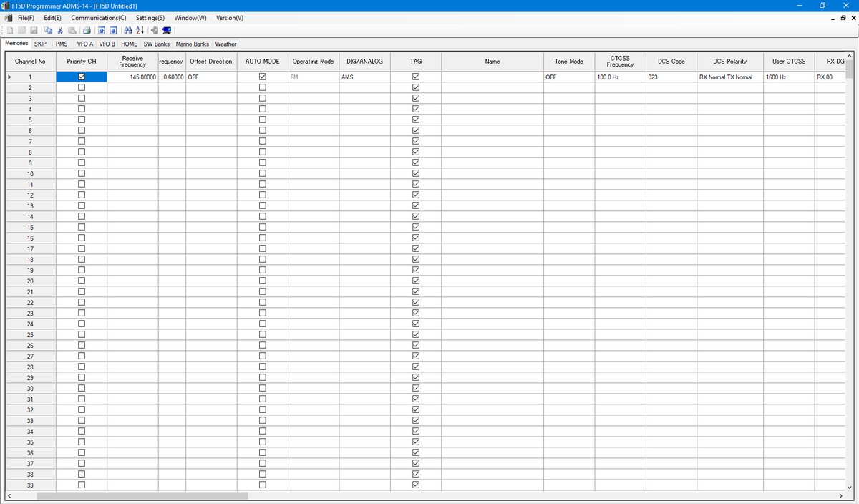The height and width of the screenshot is (504, 859).
Task: Switch to the HOME tab
Action: click(129, 44)
